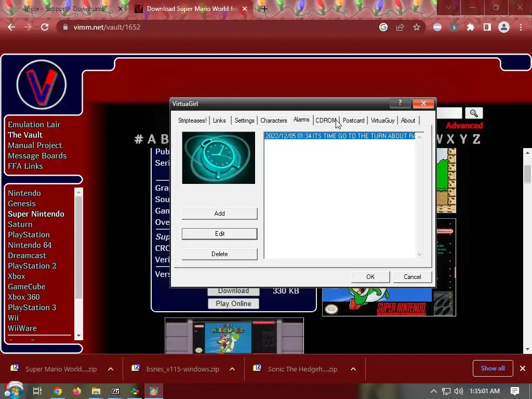This screenshot has height=399, width=532.
Task: Switch to the VirtuaGuy tab
Action: point(382,121)
